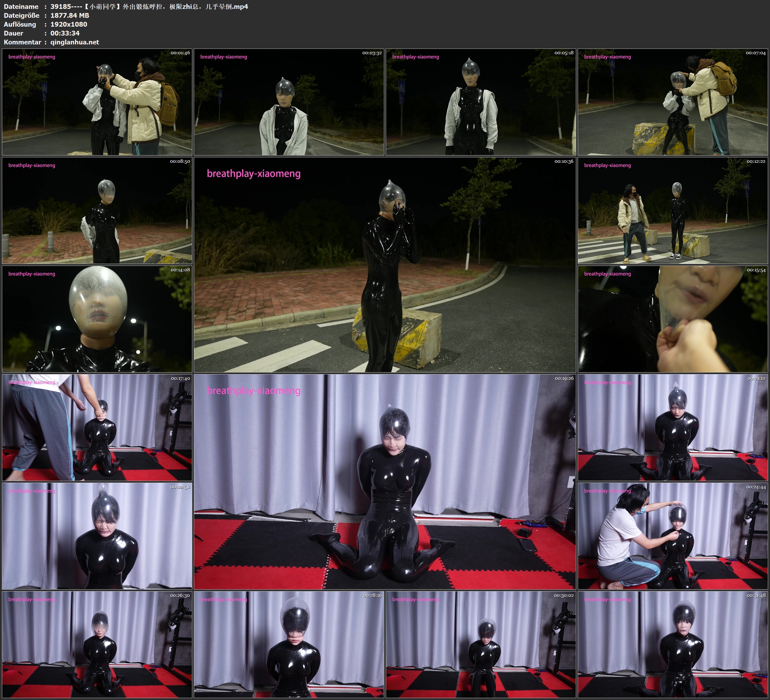Click the 1920x1080 Auflösung value

point(69,24)
